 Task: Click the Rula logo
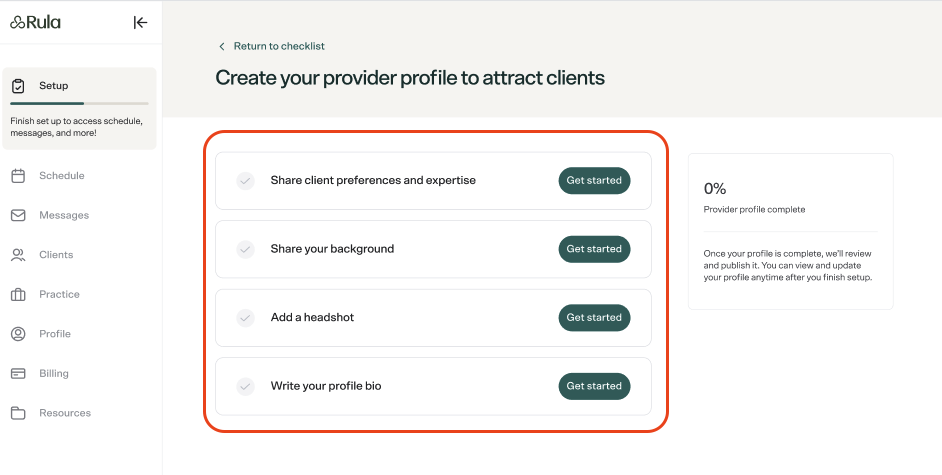tap(35, 23)
